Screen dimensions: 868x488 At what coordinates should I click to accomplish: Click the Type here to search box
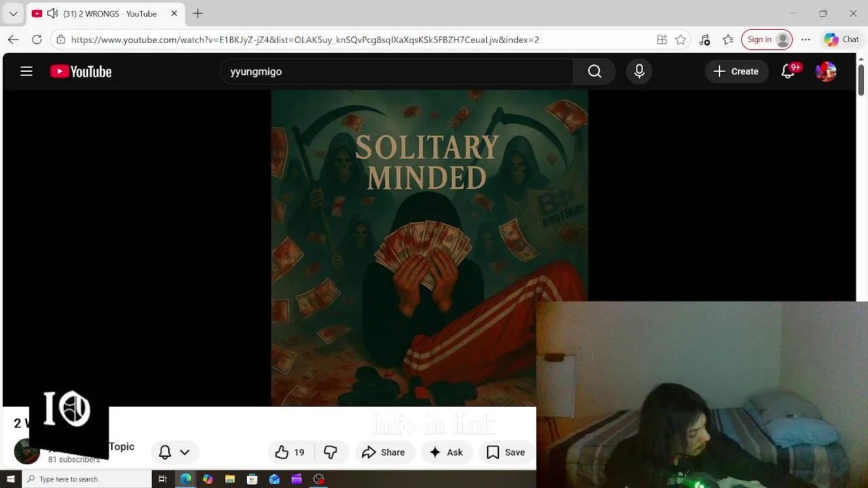pyautogui.click(x=86, y=479)
